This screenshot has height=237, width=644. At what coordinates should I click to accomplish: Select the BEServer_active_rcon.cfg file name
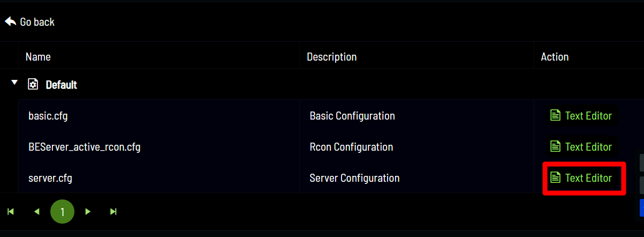click(84, 147)
